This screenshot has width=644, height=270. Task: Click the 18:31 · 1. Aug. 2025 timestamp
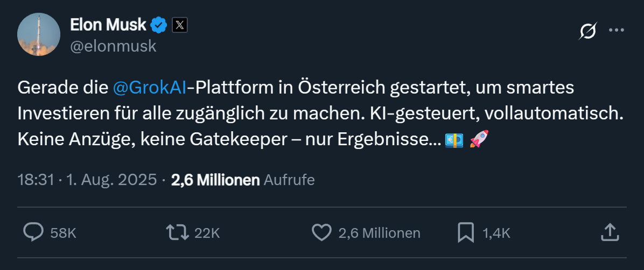pyautogui.click(x=87, y=180)
